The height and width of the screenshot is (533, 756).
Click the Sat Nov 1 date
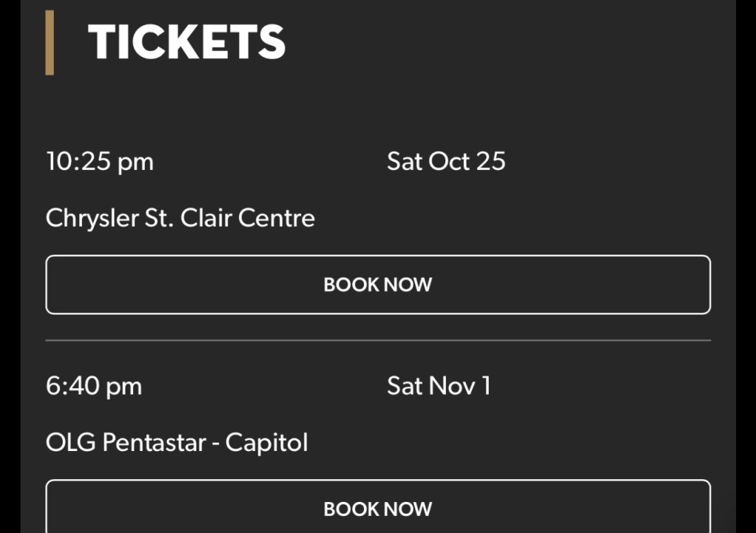[439, 386]
